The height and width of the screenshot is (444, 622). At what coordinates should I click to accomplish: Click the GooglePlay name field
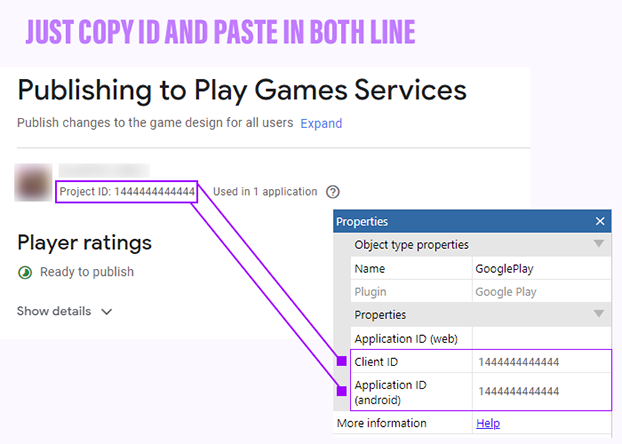tap(541, 269)
